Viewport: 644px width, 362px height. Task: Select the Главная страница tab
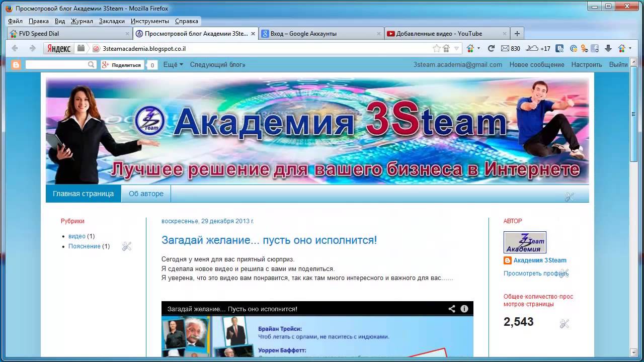pyautogui.click(x=84, y=194)
